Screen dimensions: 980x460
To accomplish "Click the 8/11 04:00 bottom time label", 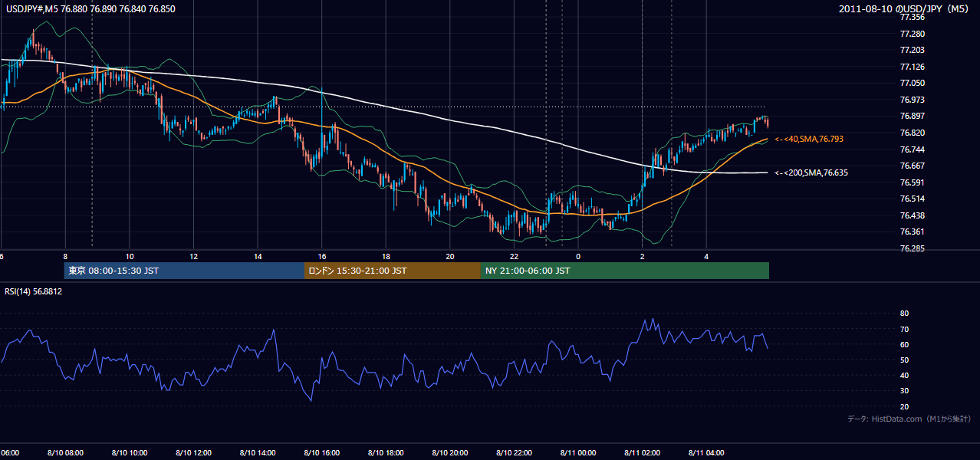I will click(x=708, y=453).
